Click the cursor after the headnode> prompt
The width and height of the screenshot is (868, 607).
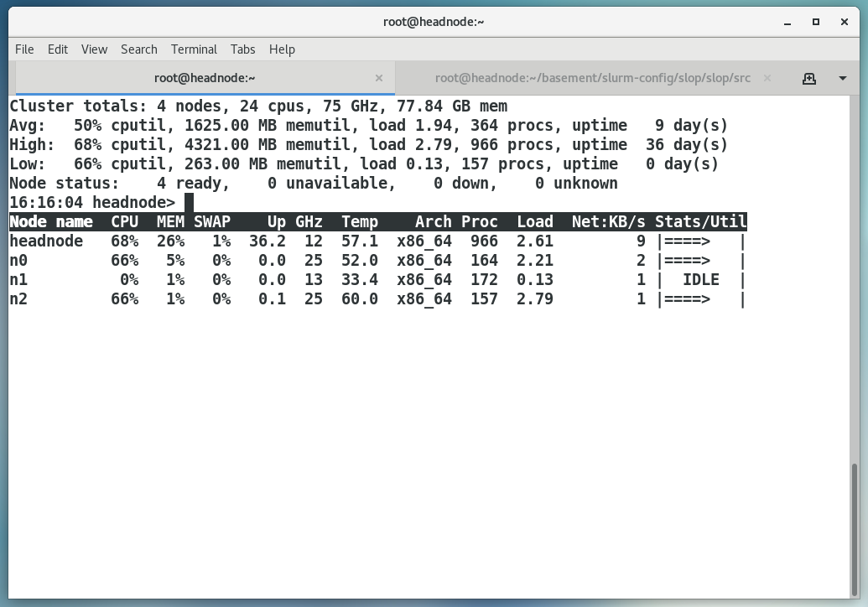(x=189, y=202)
